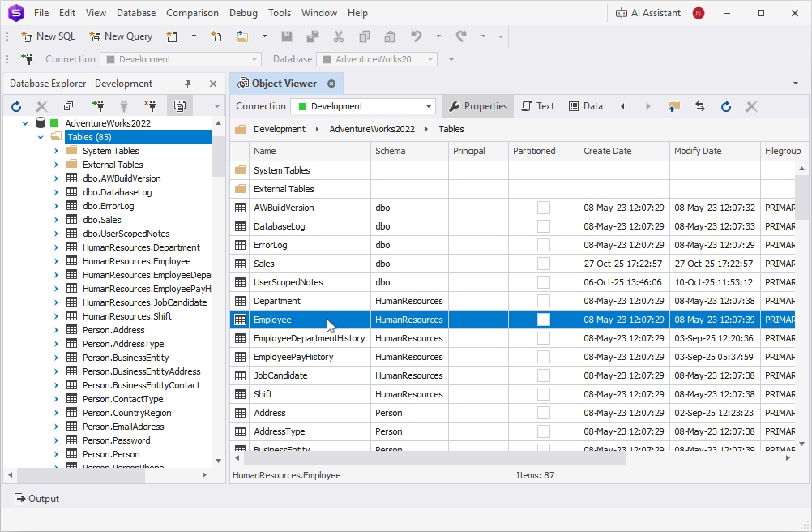This screenshot has width=812, height=532.
Task: Click the Tables breadcrumb link
Action: [451, 128]
